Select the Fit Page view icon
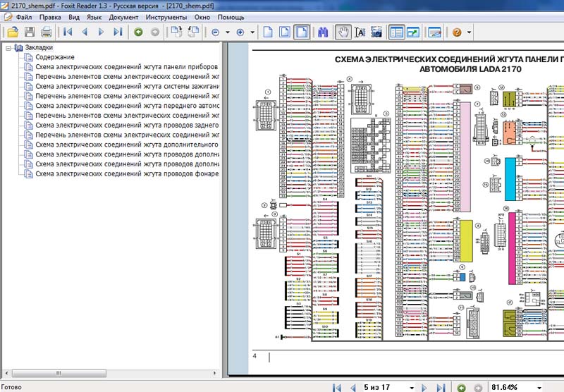Image resolution: width=564 pixels, height=392 pixels. (x=285, y=32)
